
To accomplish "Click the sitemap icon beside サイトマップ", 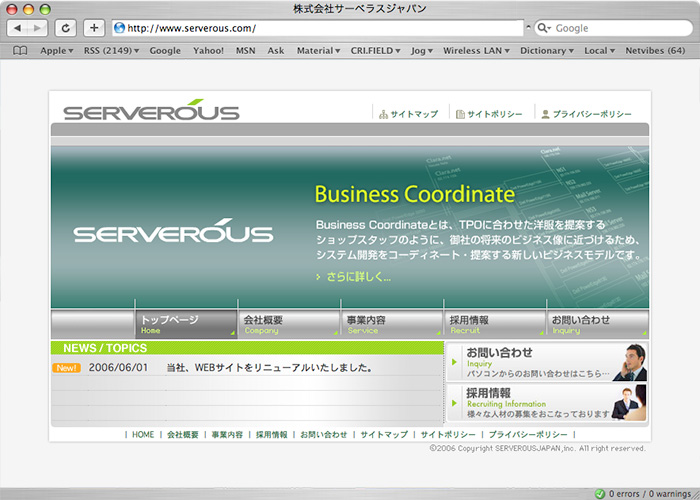I will 383,114.
